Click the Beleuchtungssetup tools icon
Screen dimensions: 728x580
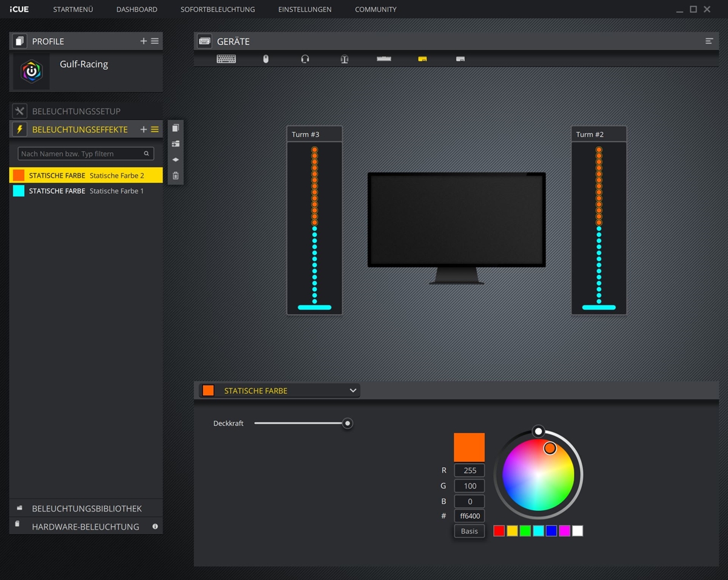19,111
